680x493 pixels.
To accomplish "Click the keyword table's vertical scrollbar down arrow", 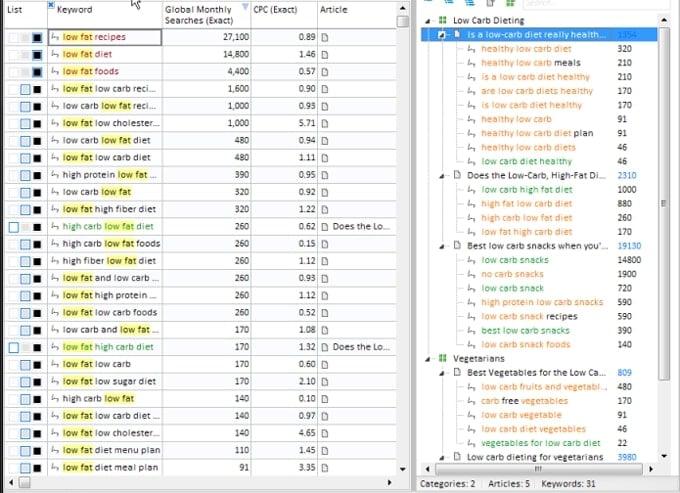I will [402, 469].
